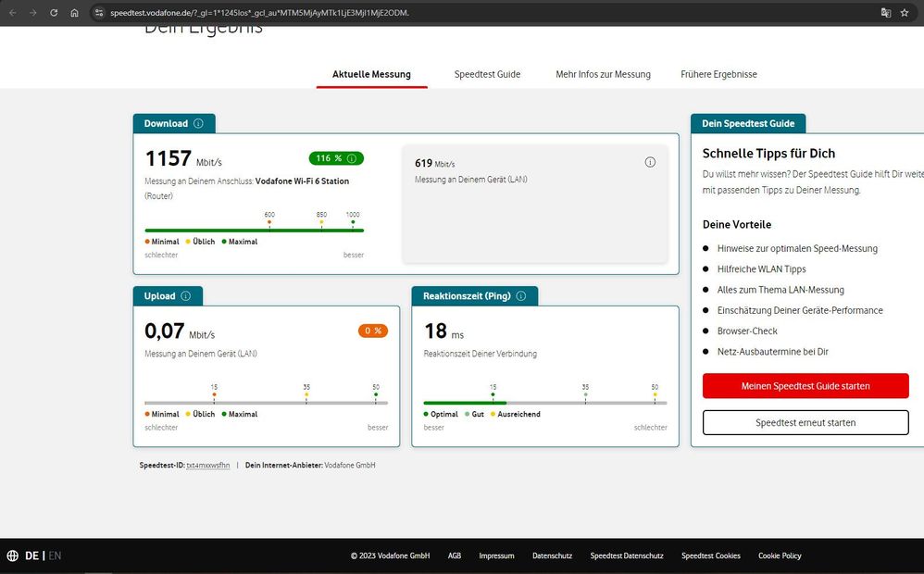Click the 0,07 Mbit/s upload value

coord(179,331)
